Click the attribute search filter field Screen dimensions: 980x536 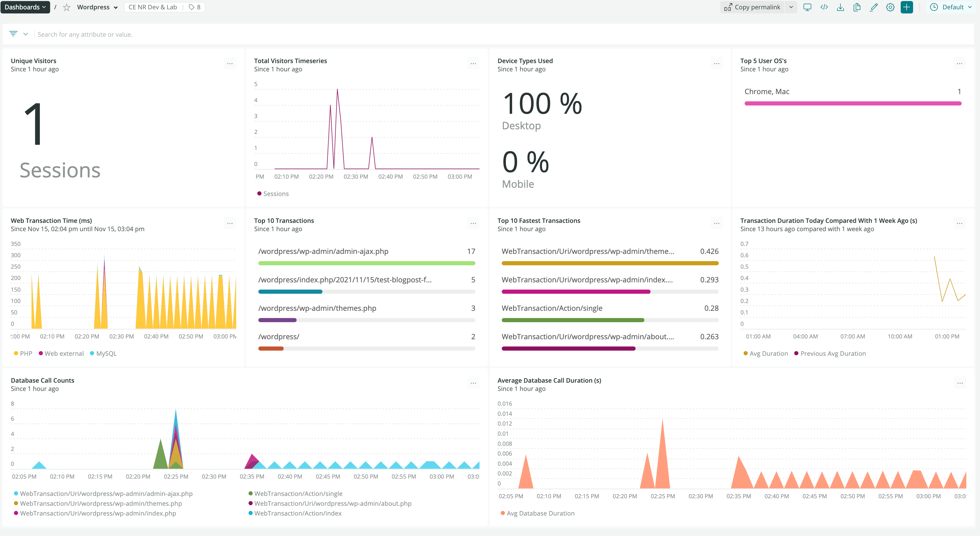tap(85, 34)
